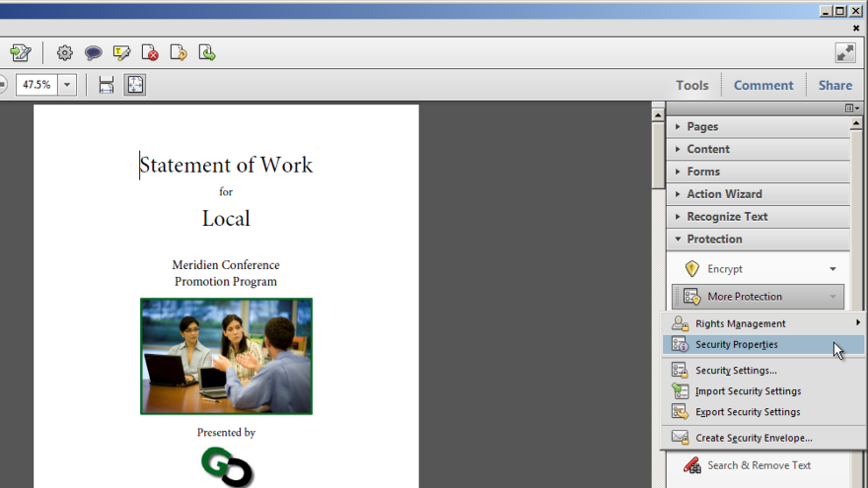Open the Comment pane
Viewport: 868px width, 488px height.
(x=763, y=85)
